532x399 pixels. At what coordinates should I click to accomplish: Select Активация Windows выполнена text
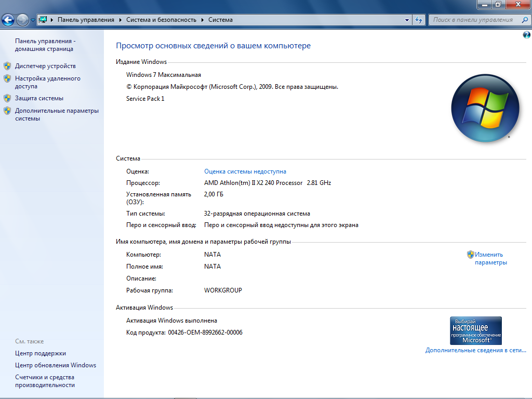(x=171, y=320)
